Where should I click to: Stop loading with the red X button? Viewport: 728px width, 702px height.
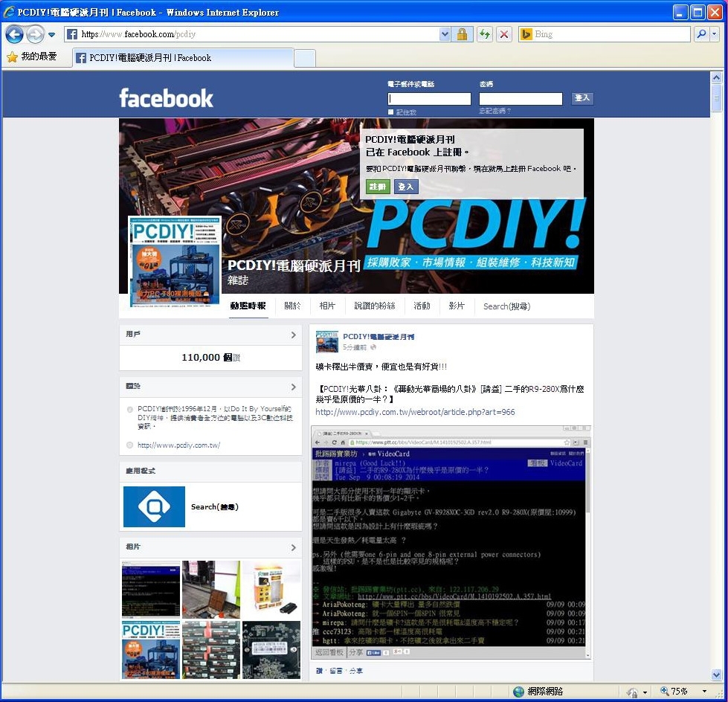503,34
